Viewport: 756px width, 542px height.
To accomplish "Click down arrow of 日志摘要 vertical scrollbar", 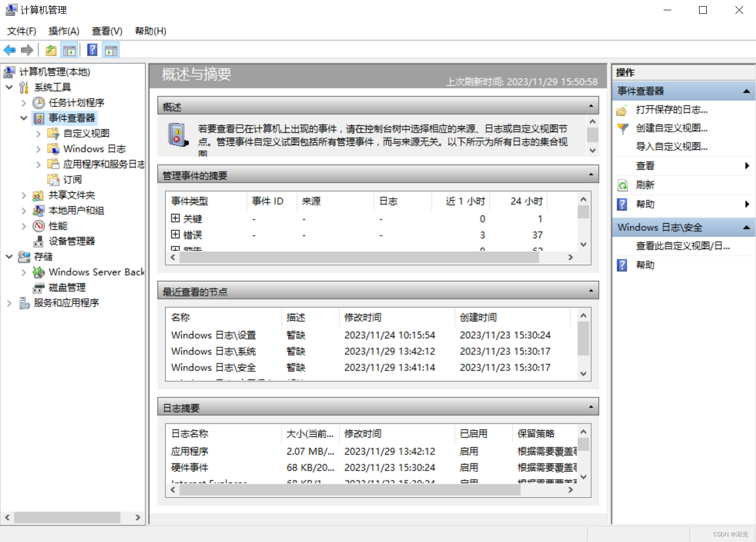I will click(583, 477).
